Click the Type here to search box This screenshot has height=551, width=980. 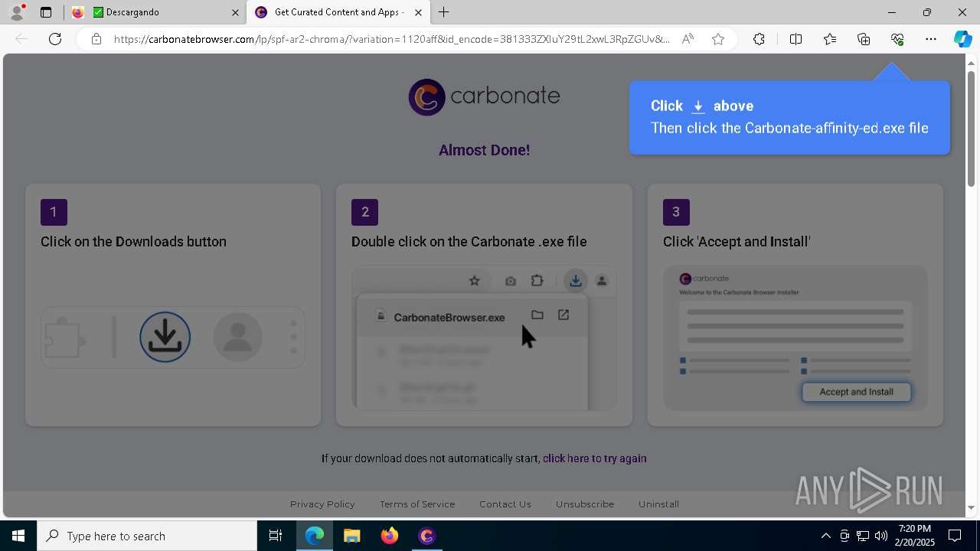point(147,536)
